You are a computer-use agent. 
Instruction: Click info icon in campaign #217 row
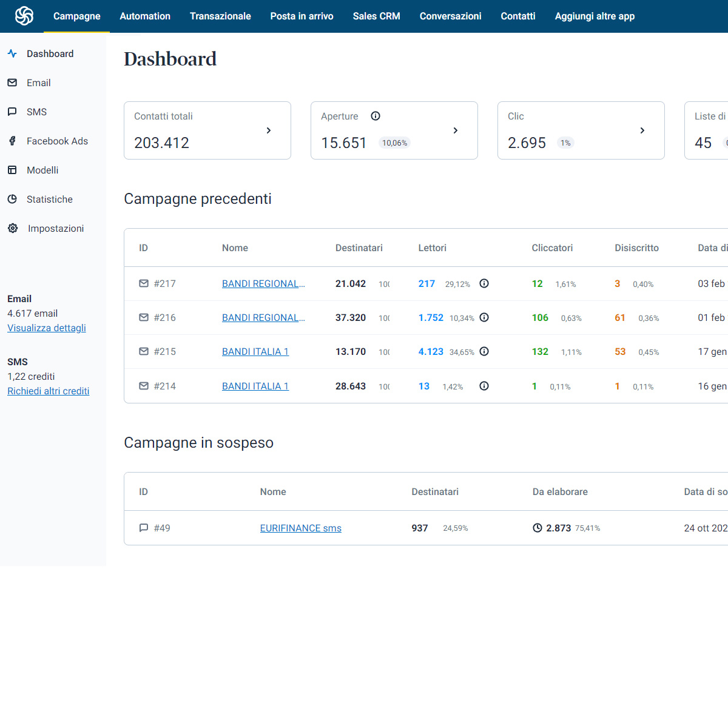pos(484,283)
